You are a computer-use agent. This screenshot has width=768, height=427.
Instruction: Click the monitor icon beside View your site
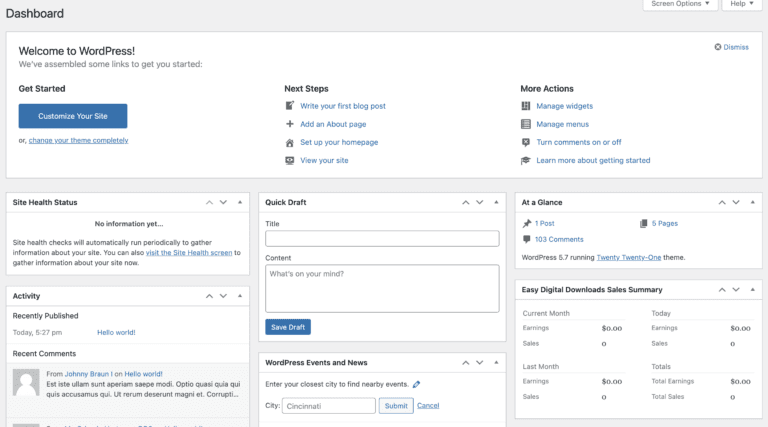coord(289,160)
